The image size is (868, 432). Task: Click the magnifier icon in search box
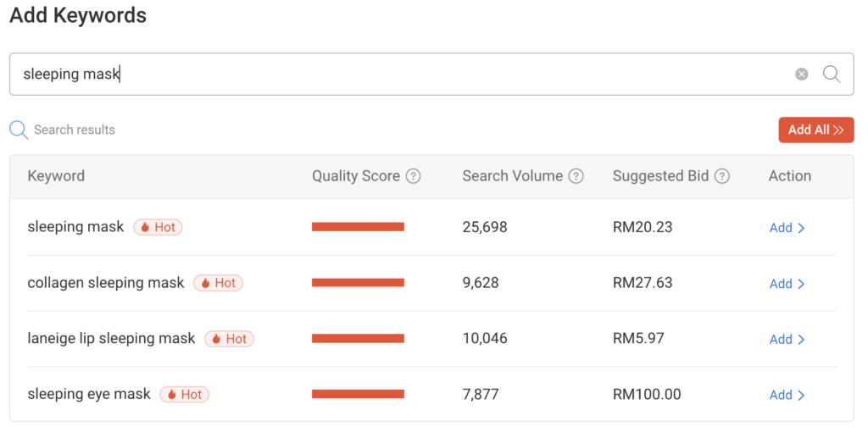coord(832,75)
